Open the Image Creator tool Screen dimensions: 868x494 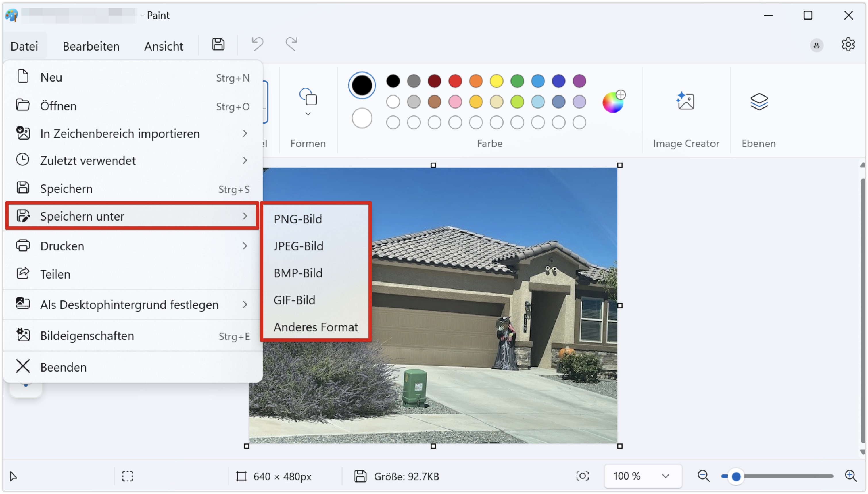[x=685, y=101]
